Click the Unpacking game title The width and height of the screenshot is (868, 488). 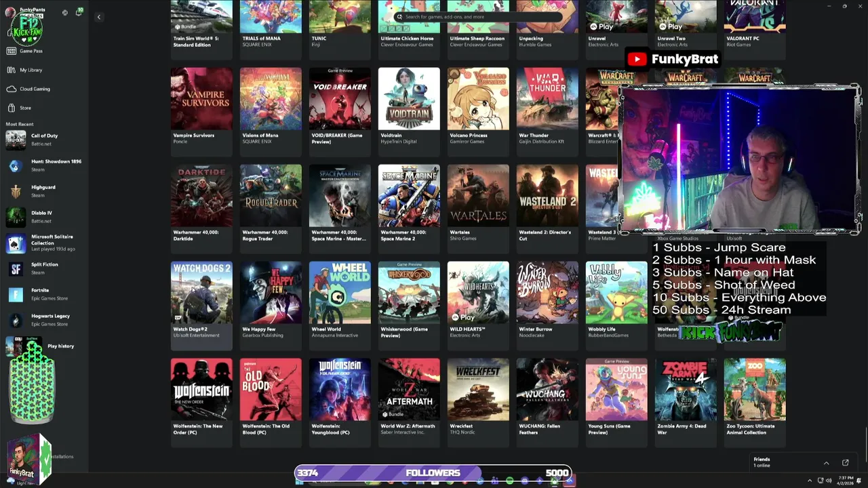(x=531, y=39)
